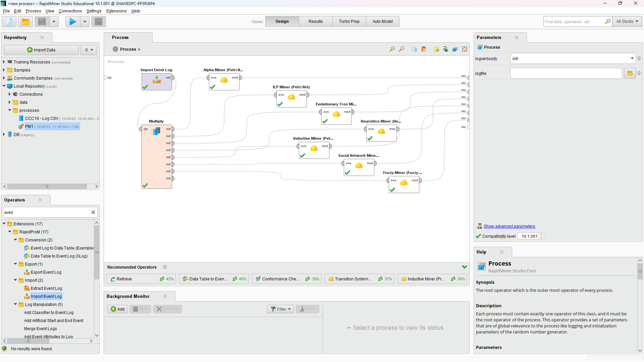Click the Import Event Log operator icon on the canvas
Screen dimensions: 644x362
tap(157, 80)
